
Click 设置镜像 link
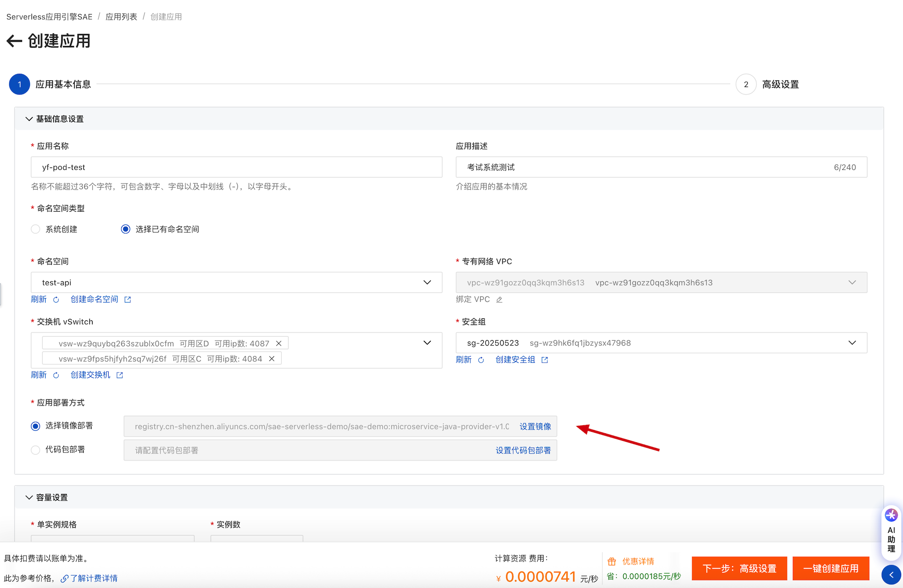(x=535, y=427)
